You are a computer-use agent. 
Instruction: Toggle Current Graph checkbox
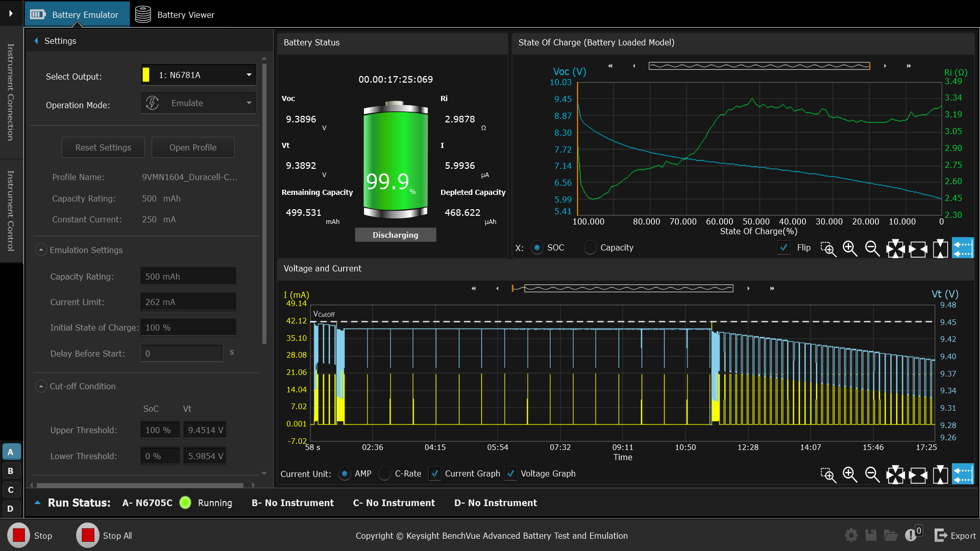(434, 474)
